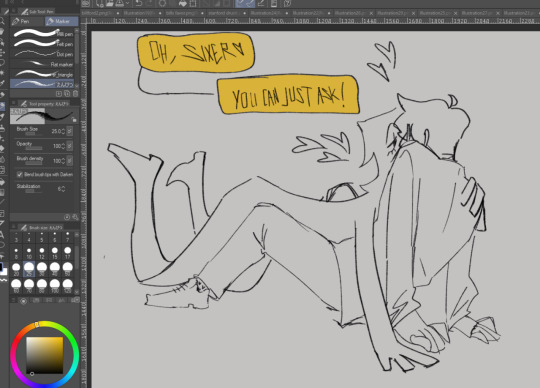Click the Brush Size value stepper arrows
The image size is (540, 388).
pyautogui.click(x=63, y=131)
